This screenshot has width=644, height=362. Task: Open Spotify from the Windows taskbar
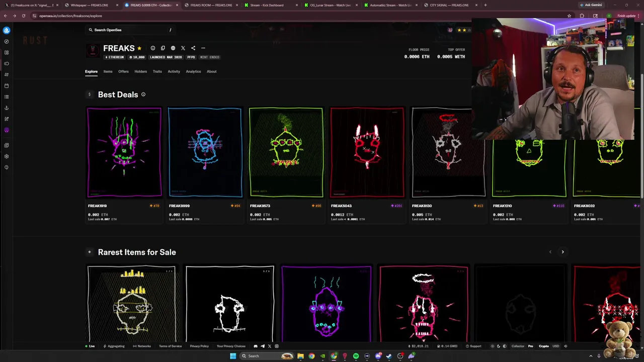pos(356,356)
